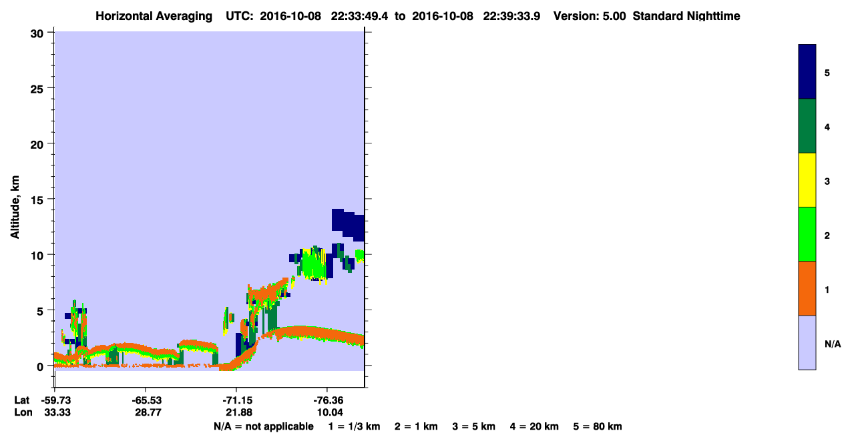Viewport: 868px width, 445px height.
Task: Click the orange level 1 color band
Action: pyautogui.click(x=807, y=288)
